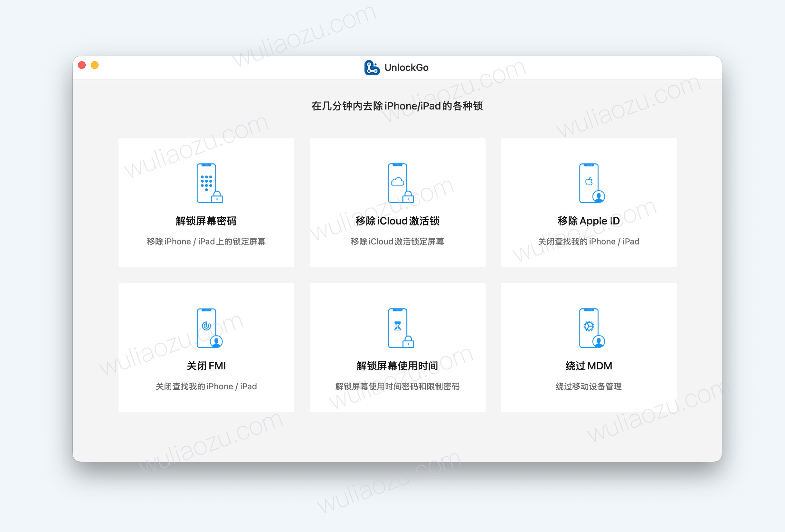Click description under 关闭 FMI title
This screenshot has height=532, width=785.
click(x=206, y=386)
